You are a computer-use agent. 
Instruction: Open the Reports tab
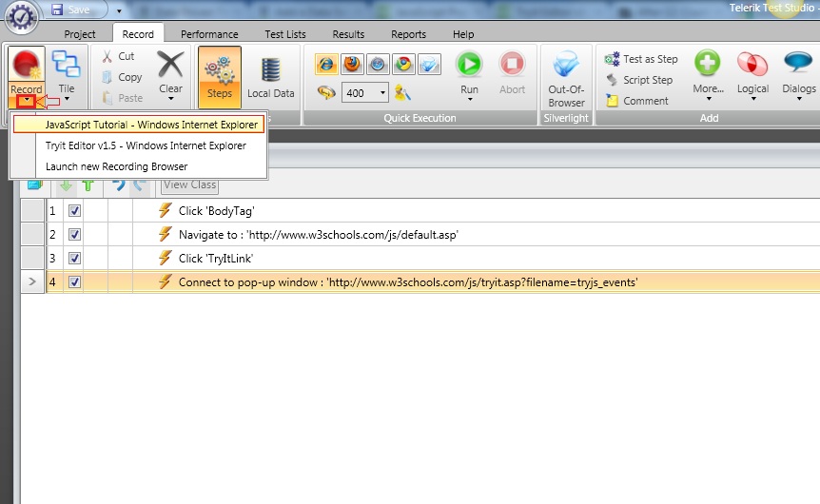tap(408, 34)
